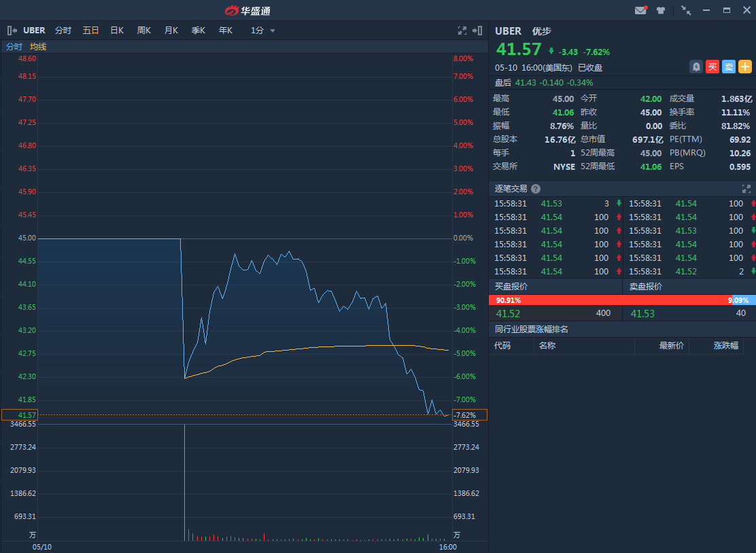
Task: Collapse the left panel beside UBER
Action: coord(12,31)
